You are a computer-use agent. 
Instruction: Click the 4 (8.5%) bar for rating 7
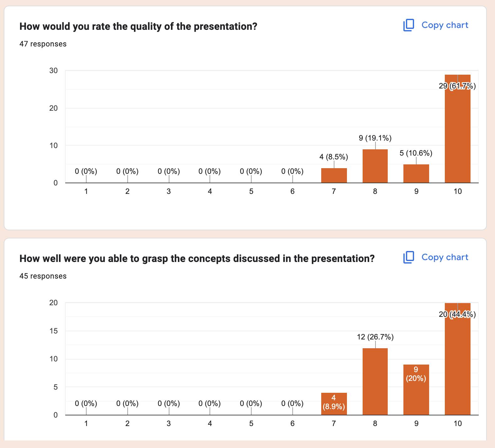pos(334,175)
